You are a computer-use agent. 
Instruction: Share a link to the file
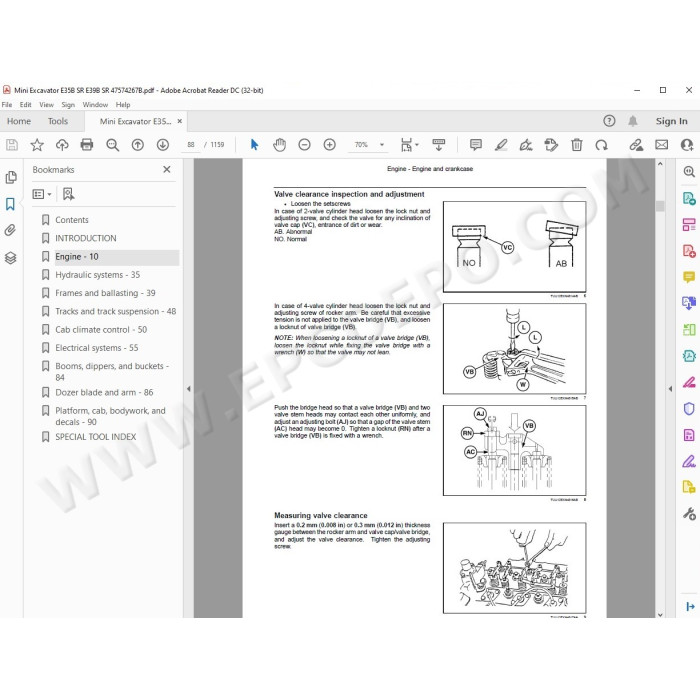coord(636,145)
